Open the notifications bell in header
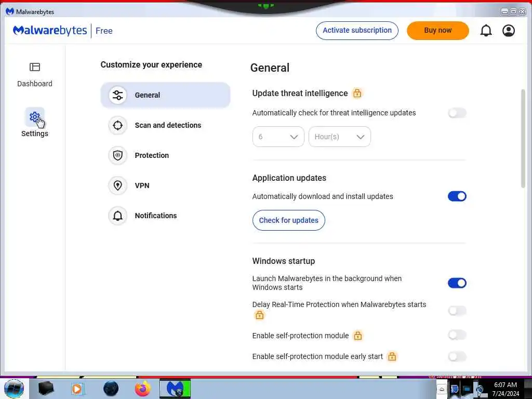Image resolution: width=532 pixels, height=399 pixels. pyautogui.click(x=486, y=31)
